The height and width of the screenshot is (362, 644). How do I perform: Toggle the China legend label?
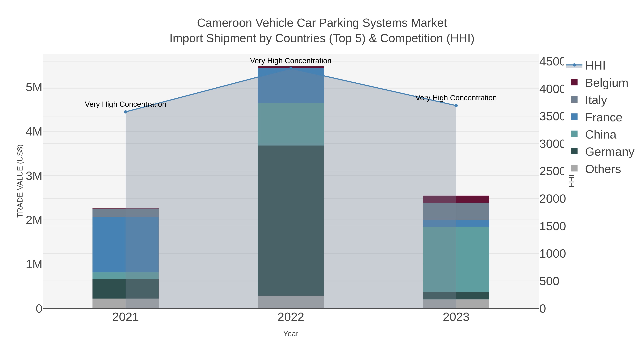pyautogui.click(x=601, y=134)
